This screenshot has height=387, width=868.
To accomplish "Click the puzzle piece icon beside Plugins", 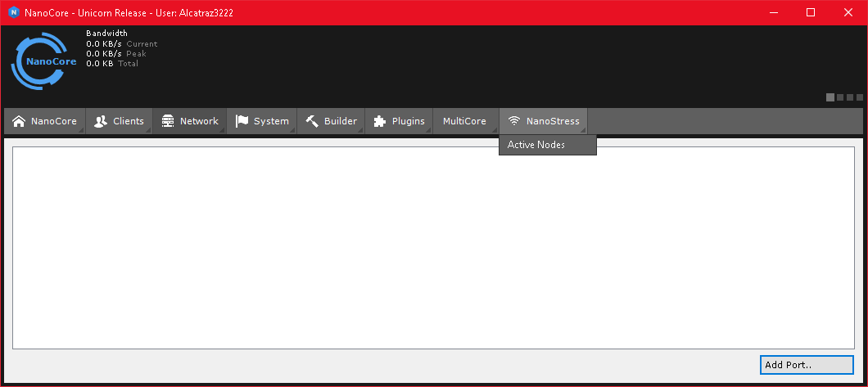I will tap(379, 121).
